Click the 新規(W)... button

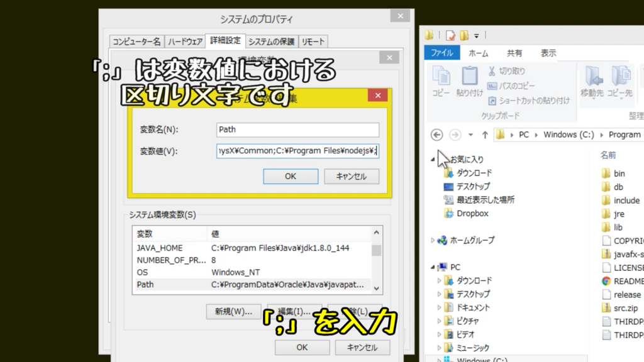pos(233,312)
